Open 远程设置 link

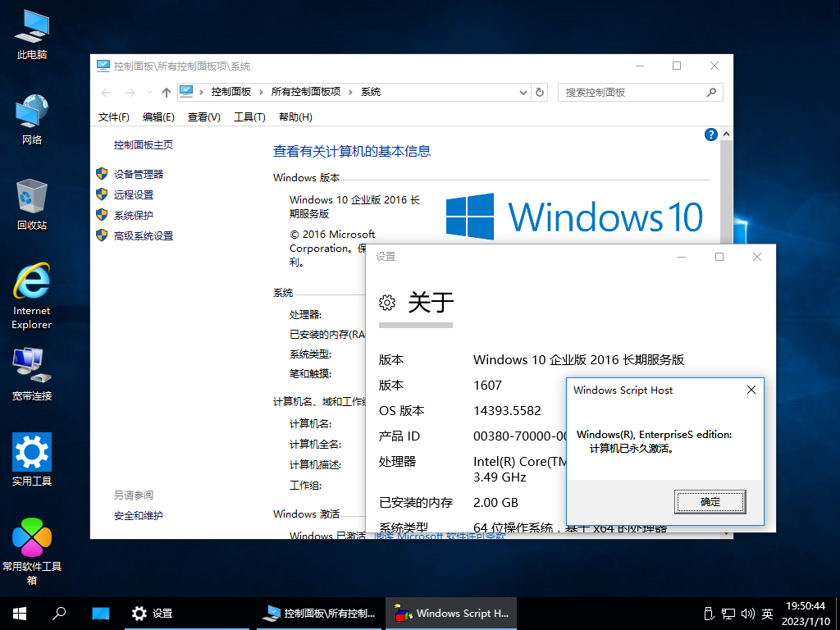coord(134,195)
